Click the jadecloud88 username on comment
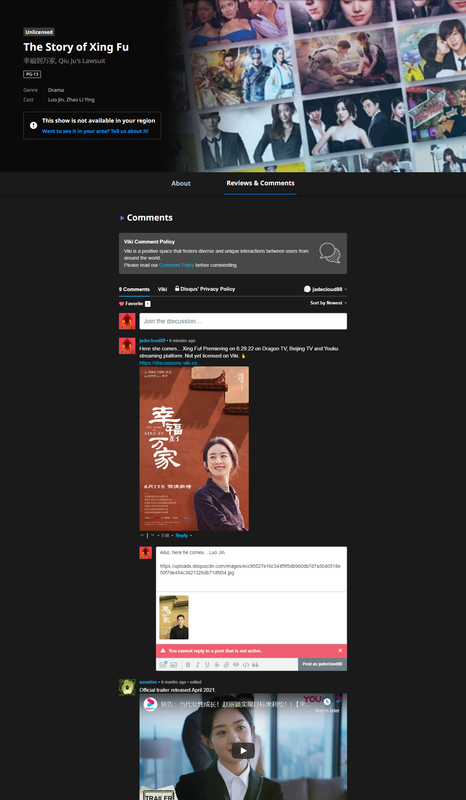Viewport: 466px width, 800px height. tap(152, 341)
